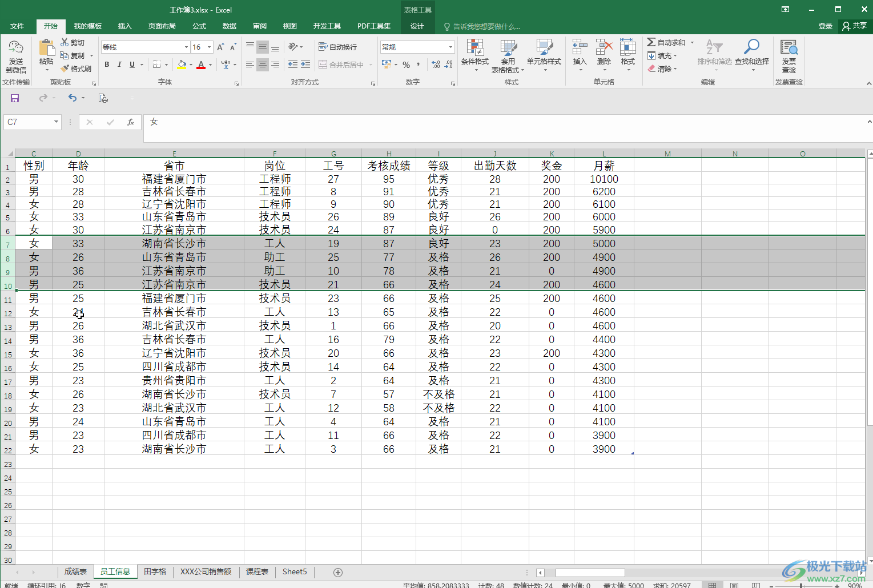Viewport: 873px width, 588px height.
Task: Toggle top vertical alignment
Action: click(250, 47)
